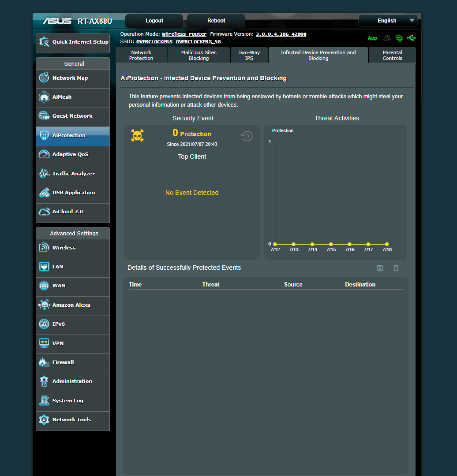
Task: Open Network Map via its globe icon
Action: (x=44, y=78)
